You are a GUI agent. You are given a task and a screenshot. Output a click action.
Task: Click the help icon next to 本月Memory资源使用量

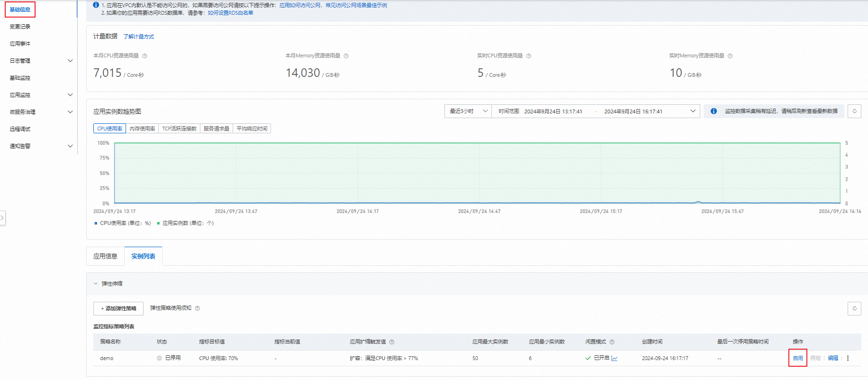point(346,56)
